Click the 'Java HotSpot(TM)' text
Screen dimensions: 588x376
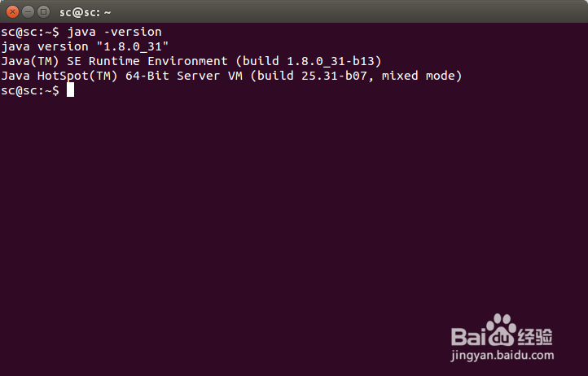59,76
